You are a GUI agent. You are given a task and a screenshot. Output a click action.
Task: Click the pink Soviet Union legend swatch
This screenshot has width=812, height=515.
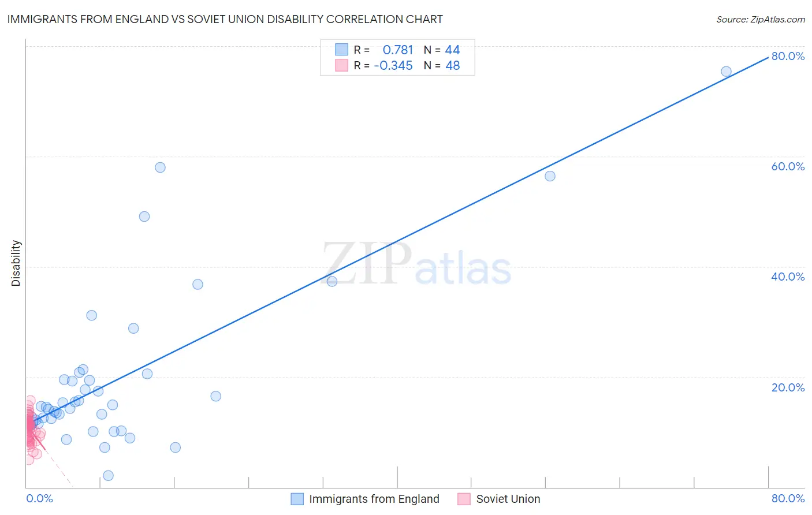point(464,499)
